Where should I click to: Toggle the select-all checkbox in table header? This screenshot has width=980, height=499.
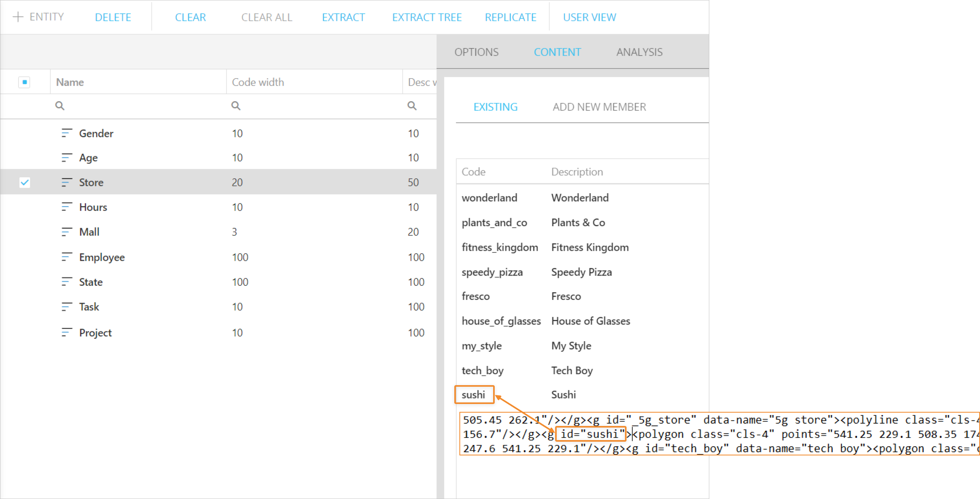24,82
